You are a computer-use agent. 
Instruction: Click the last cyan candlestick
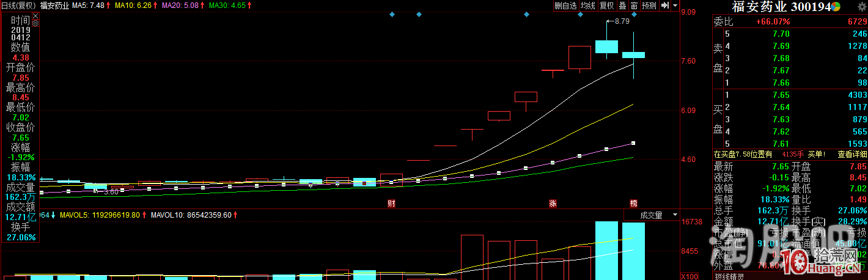tap(633, 55)
